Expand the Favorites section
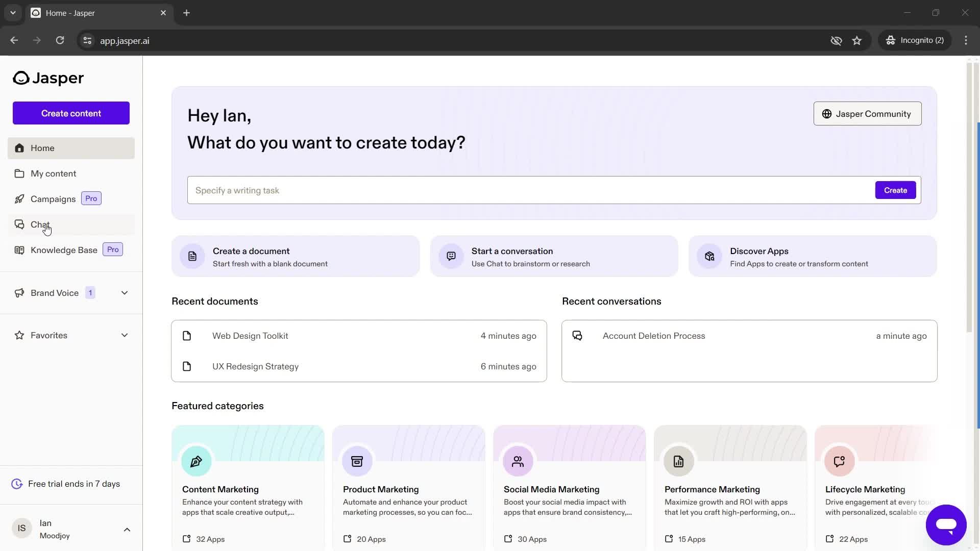 pyautogui.click(x=125, y=335)
